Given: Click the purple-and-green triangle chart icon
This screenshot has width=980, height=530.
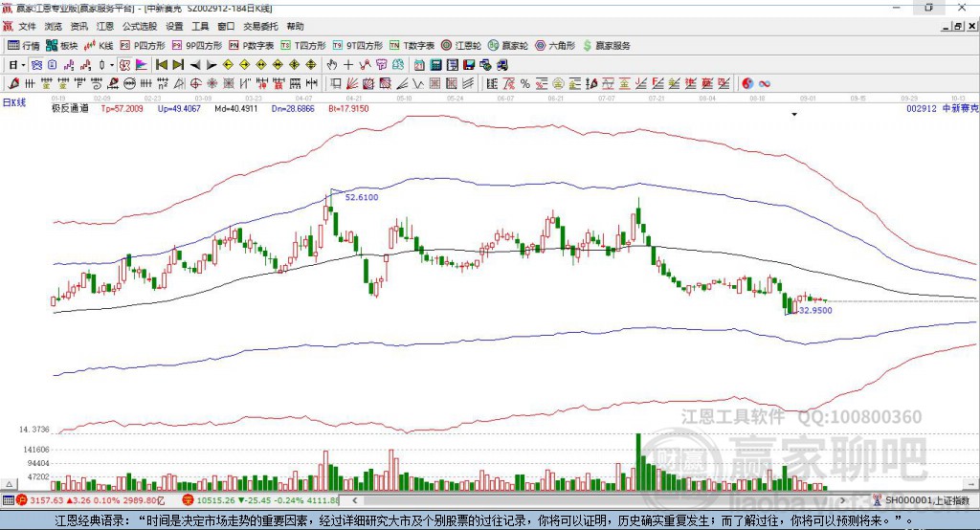Looking at the screenshot, I should 142,65.
